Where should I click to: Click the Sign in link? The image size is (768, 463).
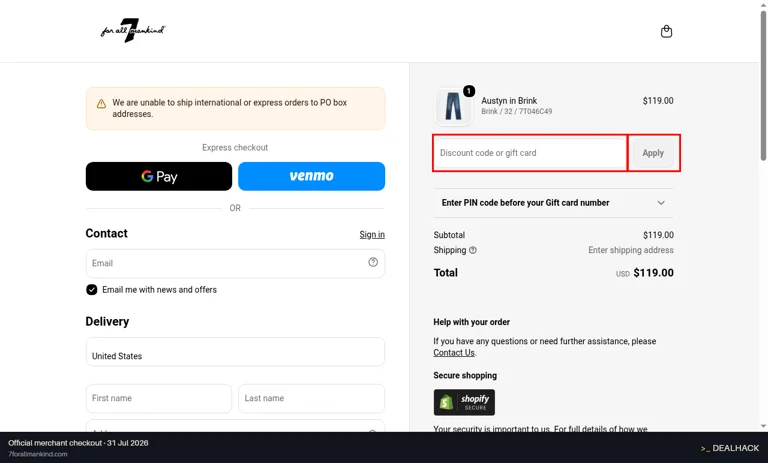pyautogui.click(x=372, y=235)
